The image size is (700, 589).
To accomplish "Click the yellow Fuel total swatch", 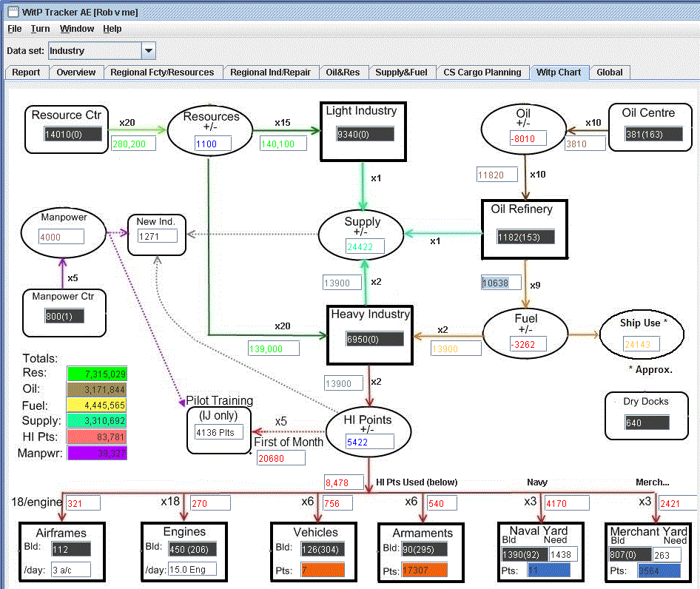I will pyautogui.click(x=97, y=405).
